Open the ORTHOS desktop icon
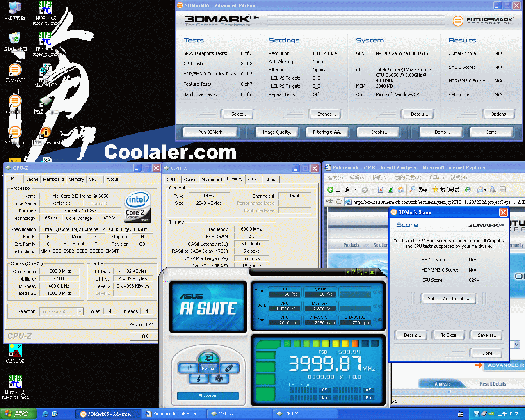525x420 pixels. tap(15, 353)
